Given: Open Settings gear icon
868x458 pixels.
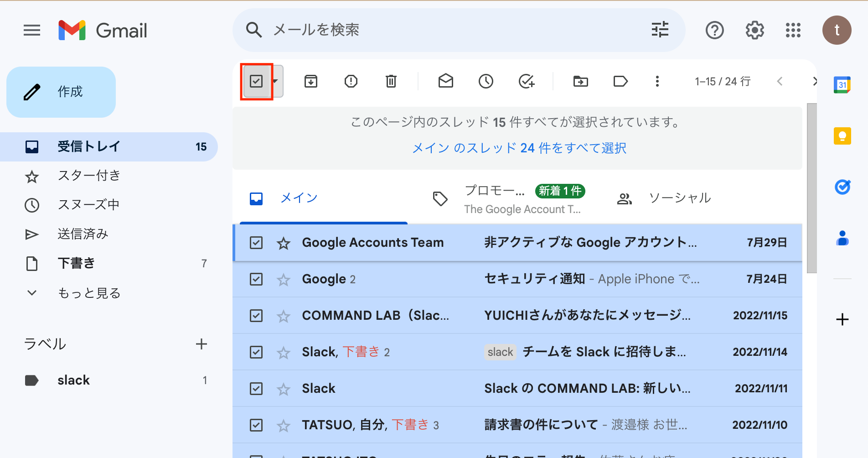Looking at the screenshot, I should coord(754,31).
